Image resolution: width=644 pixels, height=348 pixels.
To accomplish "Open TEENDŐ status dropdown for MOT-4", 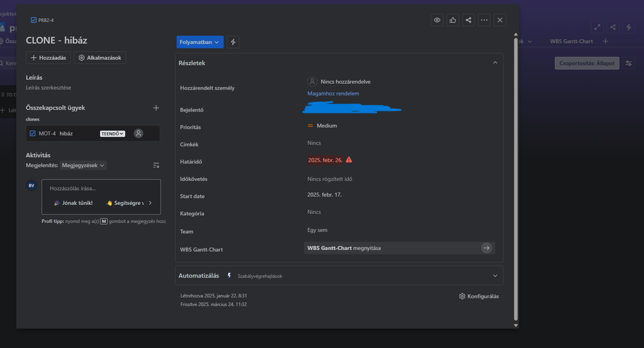I will (112, 133).
